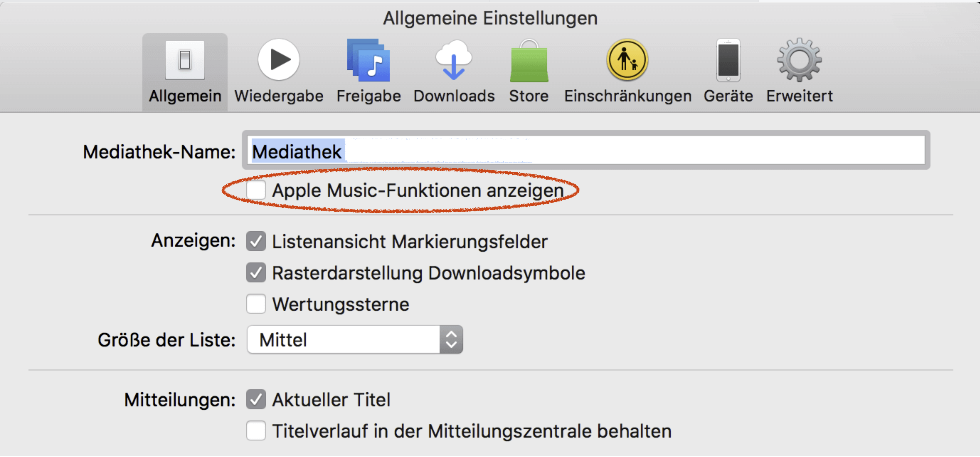980x457 pixels.
Task: Click the Mittel dropdown arrow stepper
Action: click(x=451, y=339)
